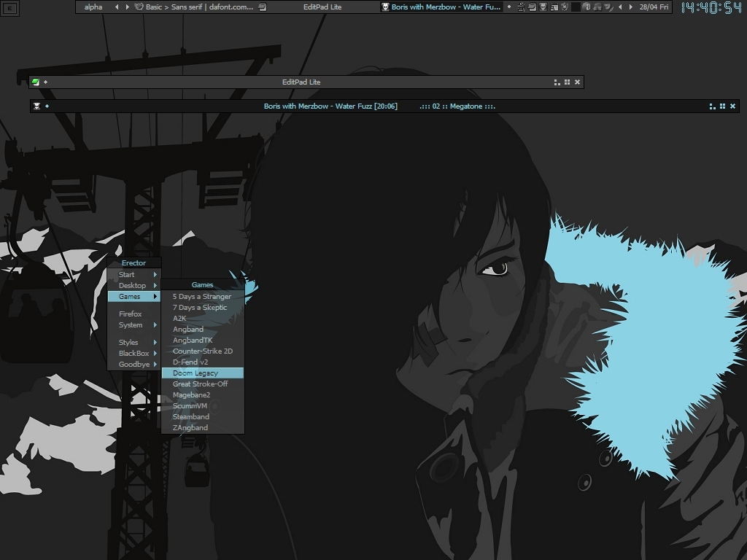Click the skull icon on the player titlebar
The height and width of the screenshot is (560, 747).
point(36,106)
